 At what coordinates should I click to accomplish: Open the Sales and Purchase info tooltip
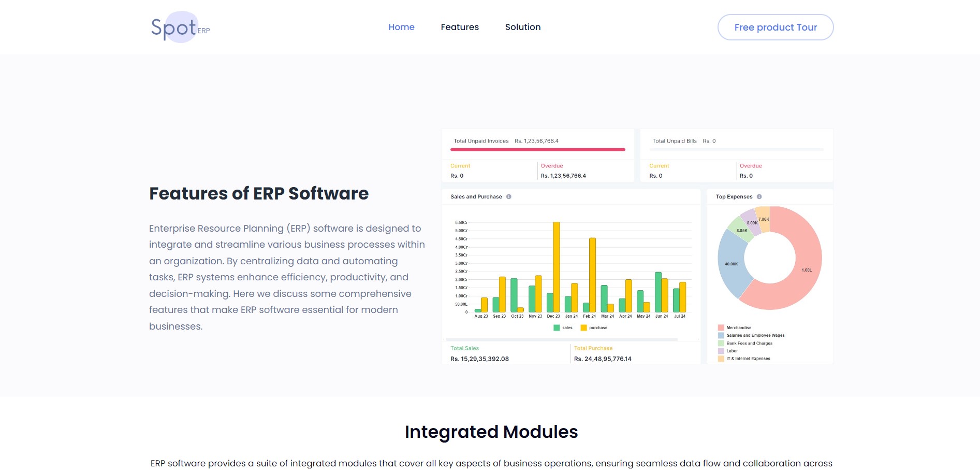508,197
